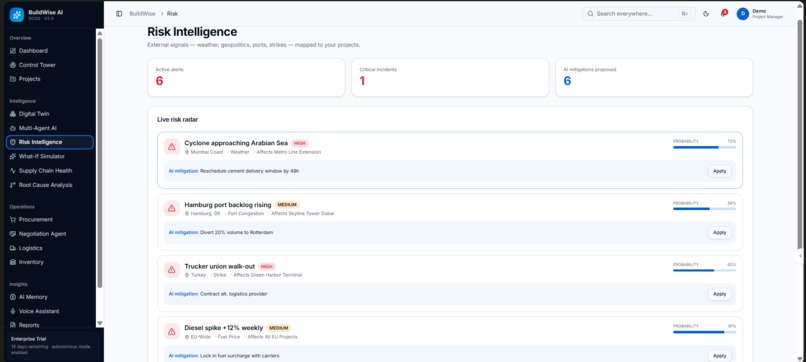Click the sidebar scrollbar down arrow
Screen dimensions: 806x362
tap(100, 323)
